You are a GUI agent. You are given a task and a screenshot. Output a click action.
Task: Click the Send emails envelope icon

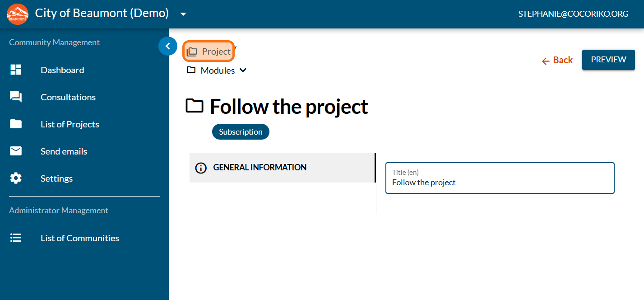point(16,151)
